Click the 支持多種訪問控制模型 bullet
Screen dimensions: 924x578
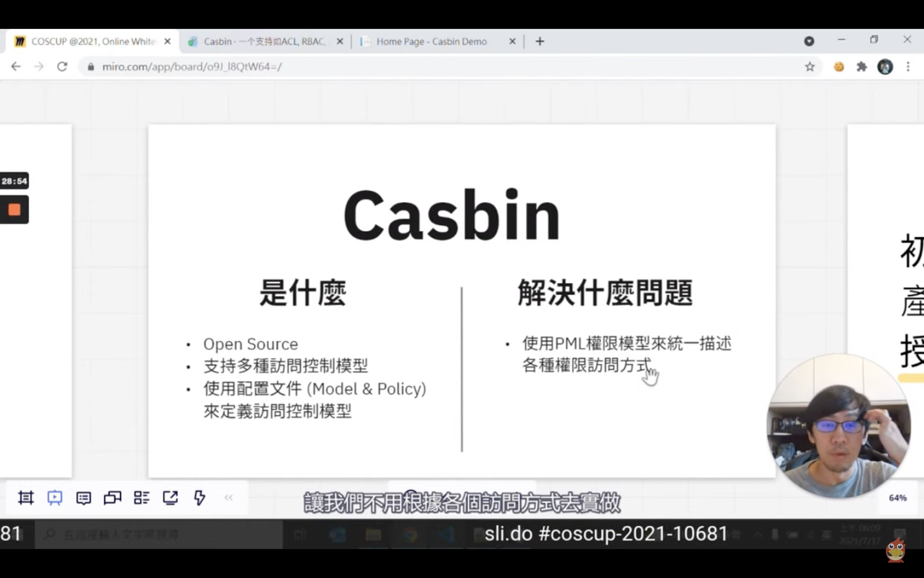pyautogui.click(x=286, y=366)
